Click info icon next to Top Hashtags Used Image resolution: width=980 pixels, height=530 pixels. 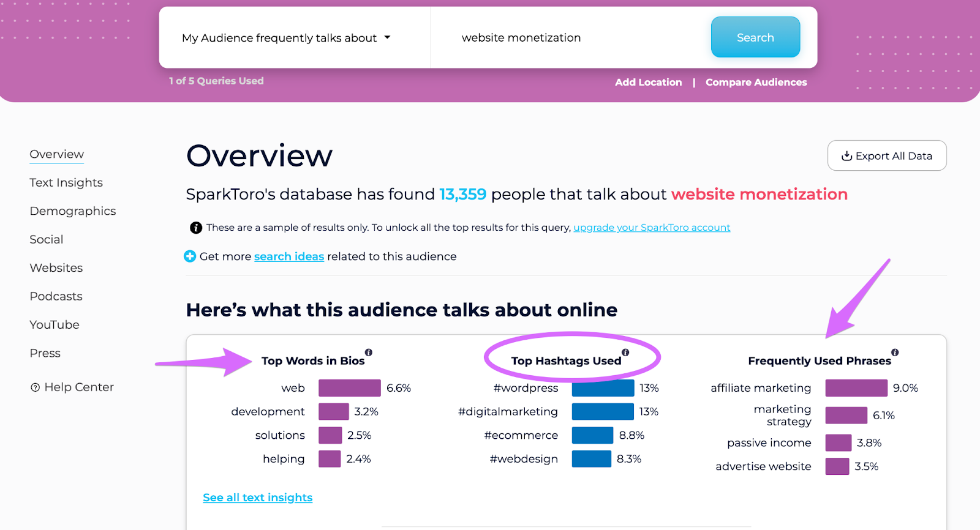(625, 353)
